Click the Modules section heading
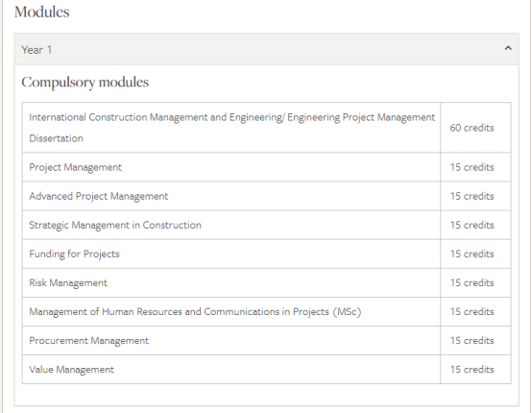Screen dimensions: 532x413 pyautogui.click(x=42, y=12)
